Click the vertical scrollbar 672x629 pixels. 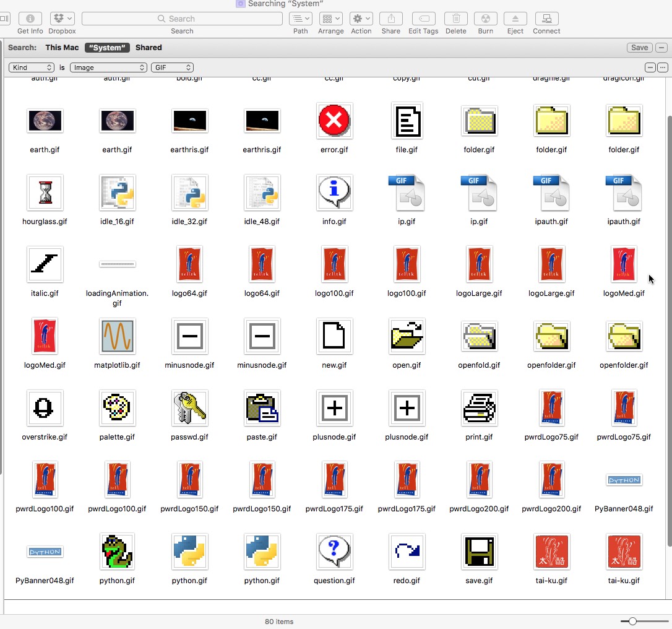coord(670,330)
